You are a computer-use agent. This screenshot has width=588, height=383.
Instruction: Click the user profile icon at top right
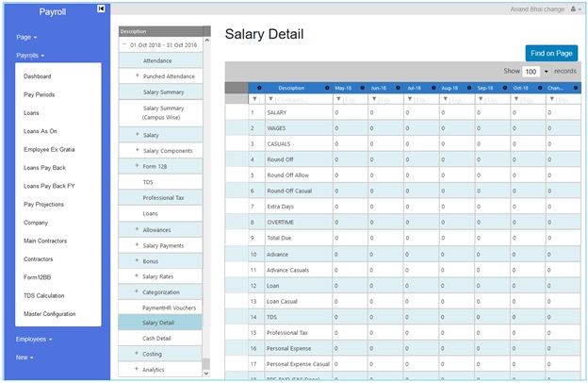574,8
